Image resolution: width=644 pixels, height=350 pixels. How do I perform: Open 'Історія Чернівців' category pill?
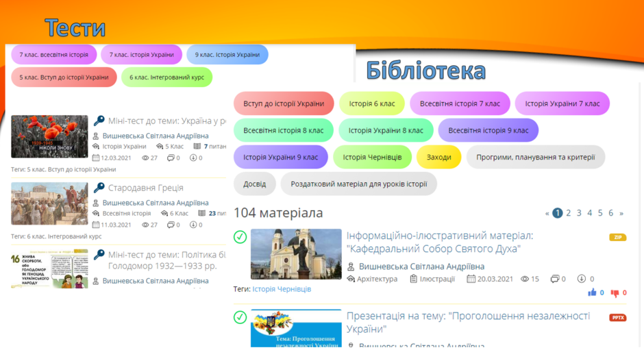[x=372, y=157]
